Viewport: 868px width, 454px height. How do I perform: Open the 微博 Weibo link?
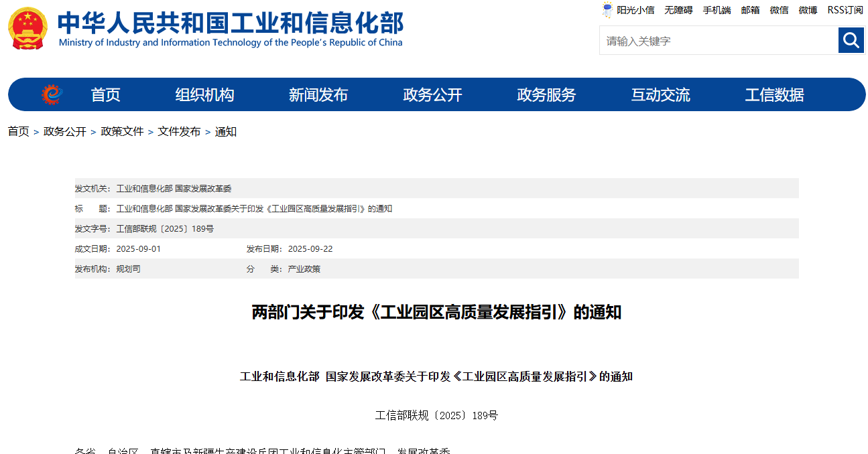tap(807, 10)
